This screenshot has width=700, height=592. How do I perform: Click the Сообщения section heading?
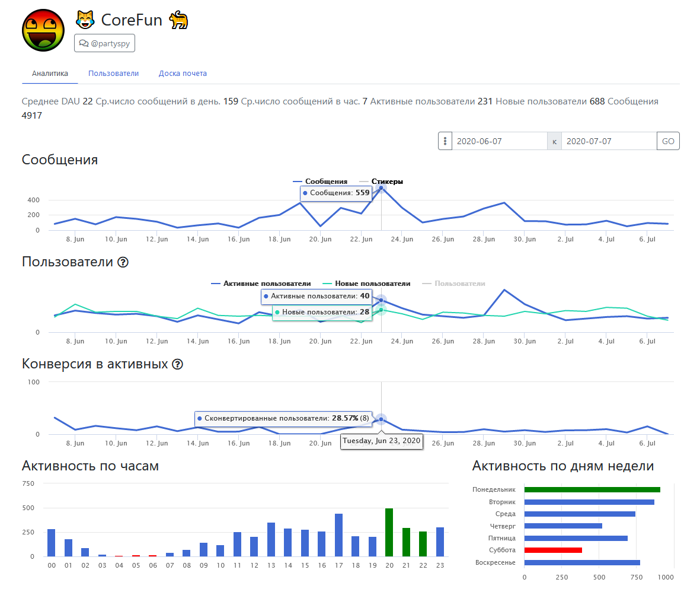pyautogui.click(x=60, y=160)
